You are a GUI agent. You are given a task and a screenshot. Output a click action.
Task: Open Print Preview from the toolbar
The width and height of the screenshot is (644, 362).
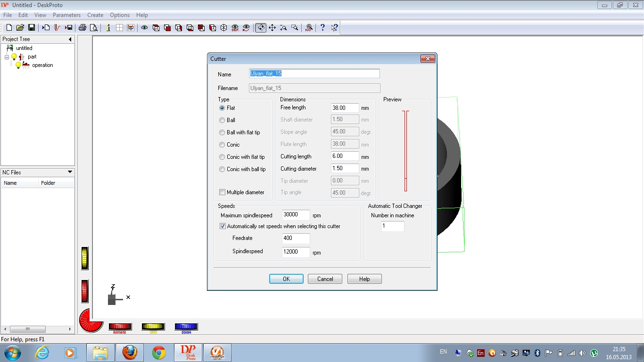(x=94, y=28)
